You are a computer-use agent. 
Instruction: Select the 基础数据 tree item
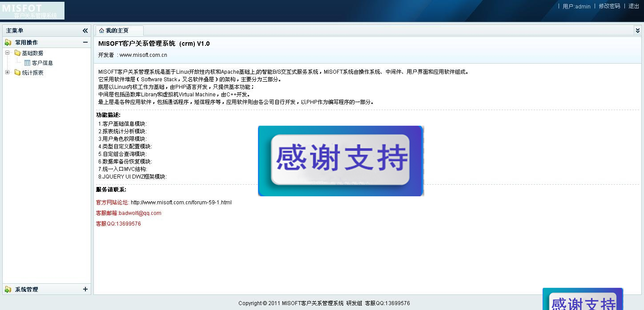pos(32,53)
